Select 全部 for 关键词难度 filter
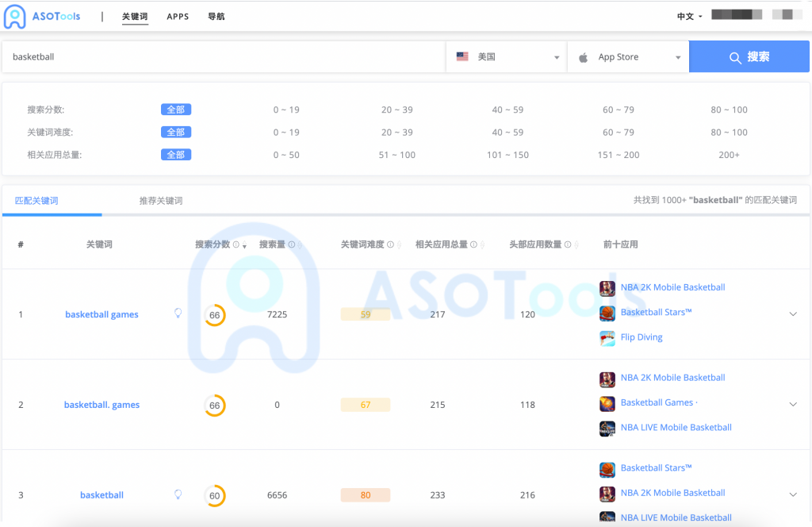 tap(176, 132)
